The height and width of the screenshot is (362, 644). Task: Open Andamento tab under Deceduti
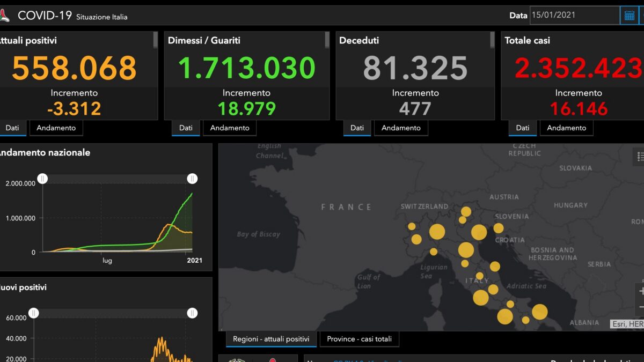401,128
